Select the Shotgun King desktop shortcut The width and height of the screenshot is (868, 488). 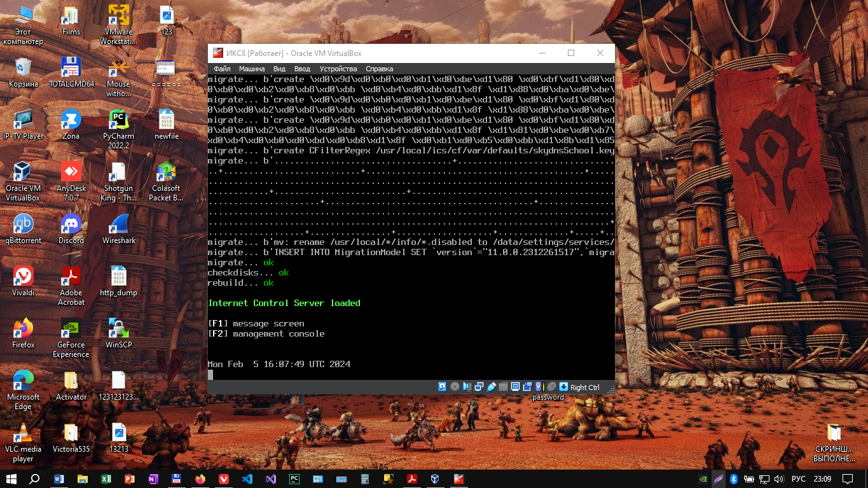click(118, 182)
